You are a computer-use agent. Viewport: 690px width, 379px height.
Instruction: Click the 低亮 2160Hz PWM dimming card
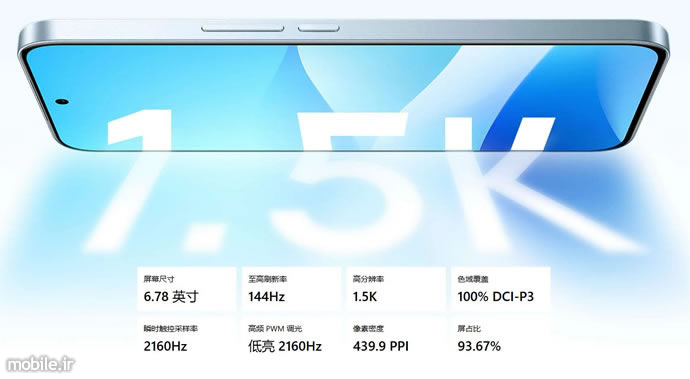(291, 339)
